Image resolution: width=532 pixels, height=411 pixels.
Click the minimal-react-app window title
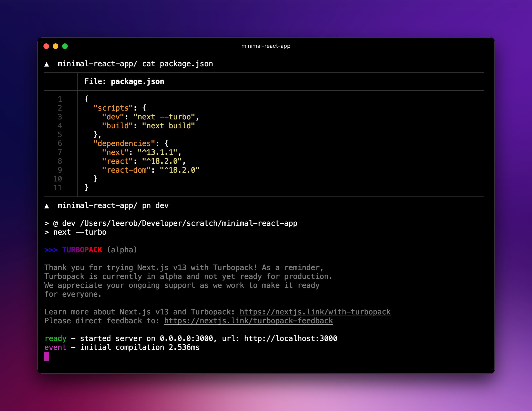click(266, 46)
